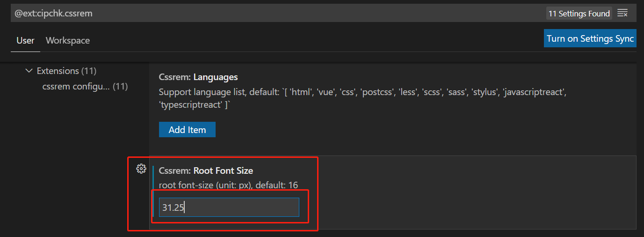Select cssrem configuration tree item
The height and width of the screenshot is (237, 644).
(85, 87)
